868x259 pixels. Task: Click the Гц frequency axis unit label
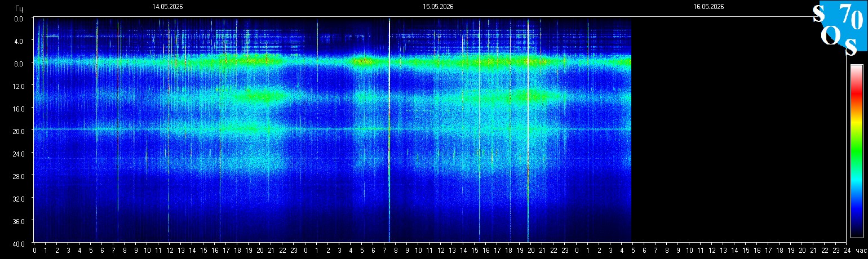click(x=19, y=8)
